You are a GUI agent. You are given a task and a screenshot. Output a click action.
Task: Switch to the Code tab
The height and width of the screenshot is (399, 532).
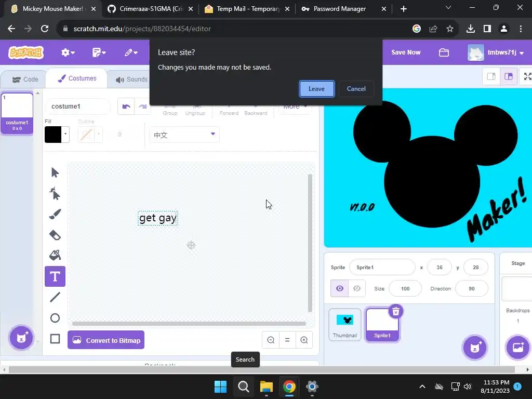(x=25, y=79)
